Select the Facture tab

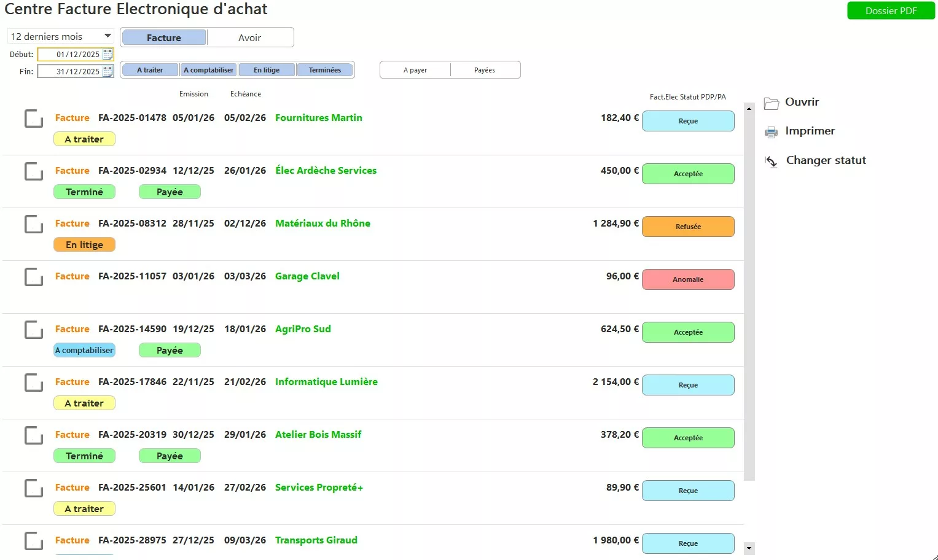point(164,37)
